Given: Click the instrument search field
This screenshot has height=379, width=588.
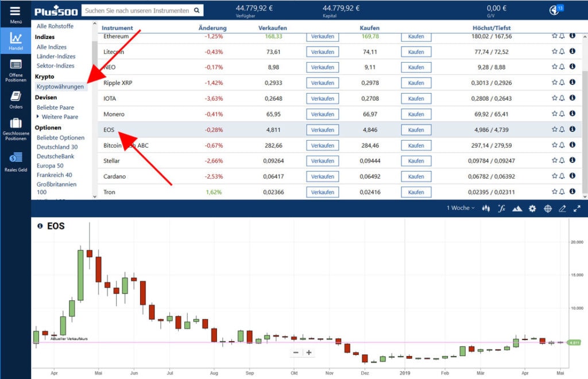Looking at the screenshot, I should coord(138,10).
